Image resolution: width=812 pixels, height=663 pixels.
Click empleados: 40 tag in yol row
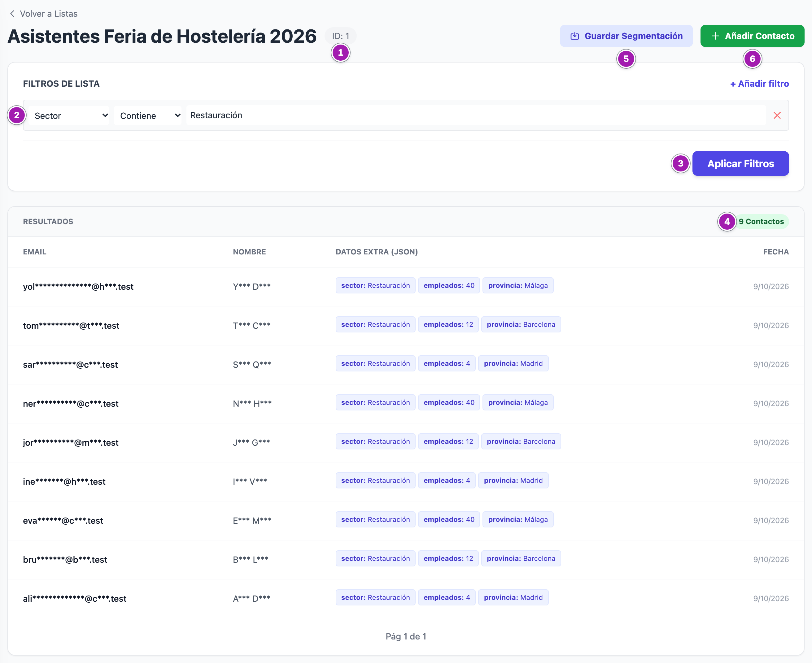coord(449,285)
